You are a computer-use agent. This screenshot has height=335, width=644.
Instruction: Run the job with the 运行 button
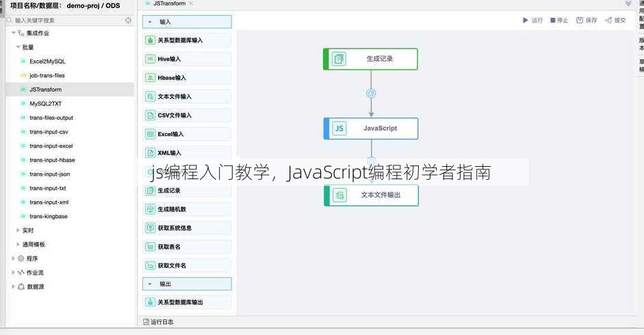point(532,20)
